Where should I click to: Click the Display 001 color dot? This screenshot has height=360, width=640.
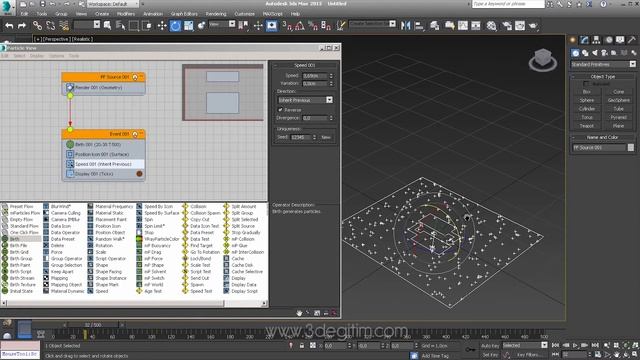[139, 173]
